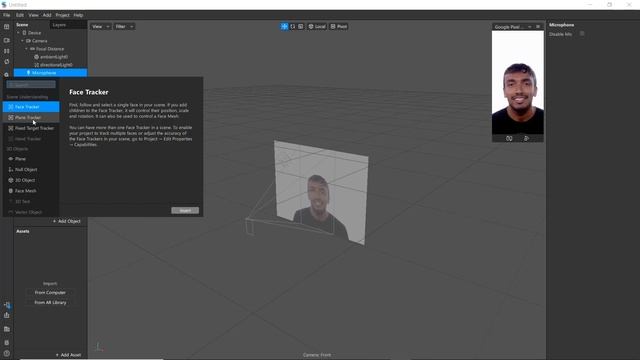Import asset From AR Library
Viewport: 640px width, 360px height.
point(50,302)
